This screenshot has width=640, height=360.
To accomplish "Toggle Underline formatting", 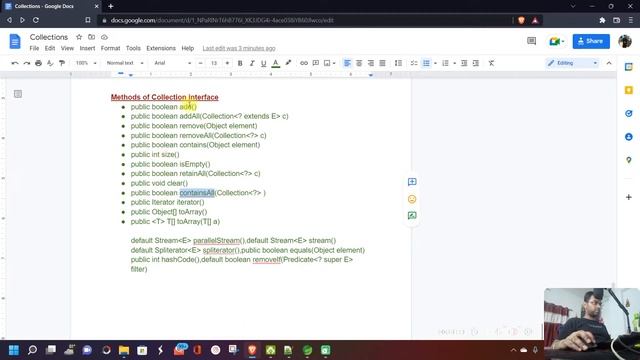I will [264, 63].
